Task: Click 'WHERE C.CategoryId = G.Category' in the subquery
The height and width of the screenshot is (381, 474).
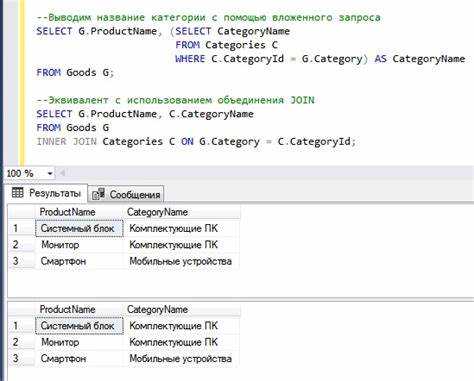Action: pyautogui.click(x=269, y=59)
